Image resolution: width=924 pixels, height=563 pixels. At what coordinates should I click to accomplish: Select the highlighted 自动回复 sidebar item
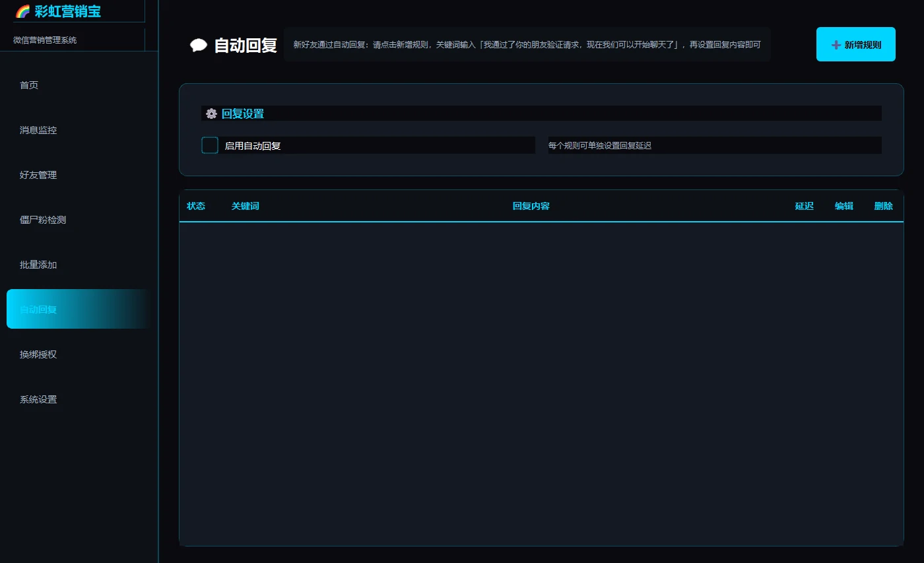[x=79, y=309]
